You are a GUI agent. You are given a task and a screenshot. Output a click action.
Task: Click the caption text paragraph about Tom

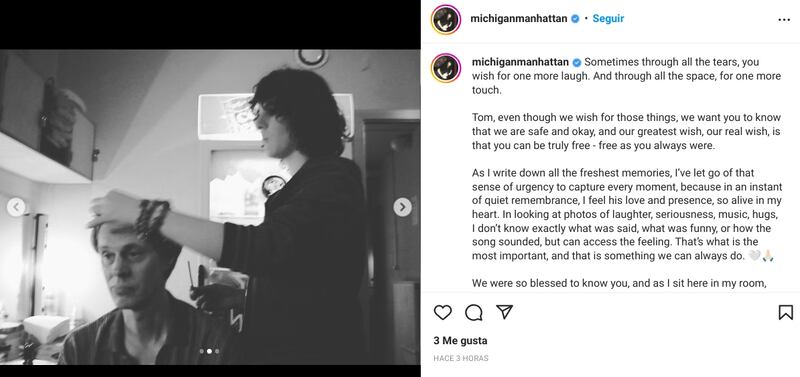coord(627,132)
